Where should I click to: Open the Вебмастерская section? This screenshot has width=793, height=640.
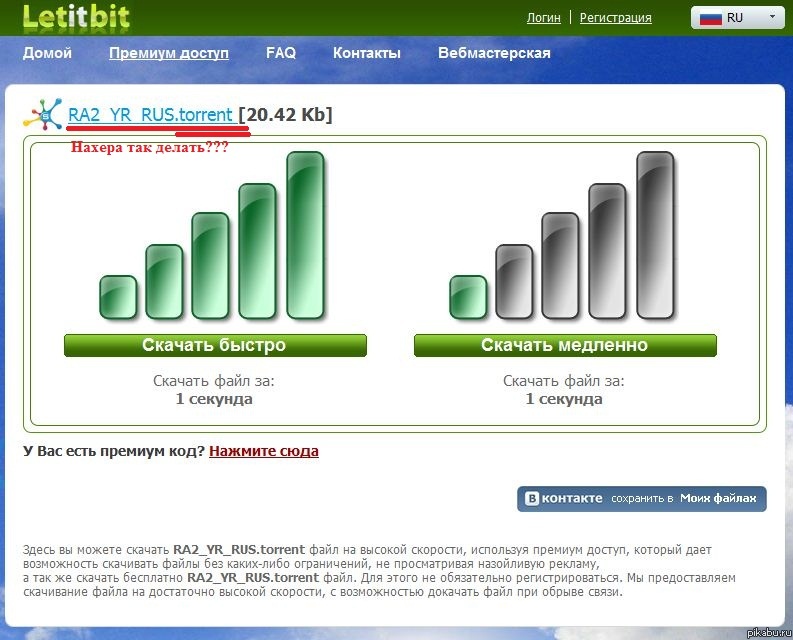tap(494, 53)
